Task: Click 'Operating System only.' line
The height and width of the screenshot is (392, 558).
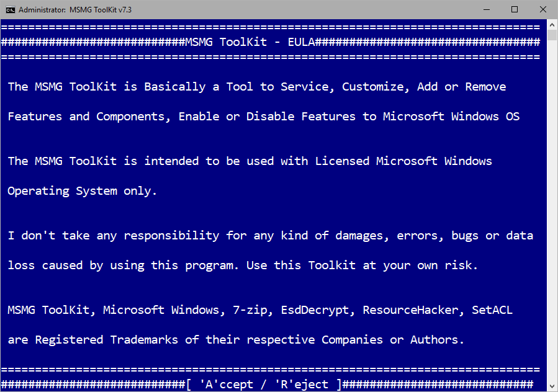Action: 82,191
